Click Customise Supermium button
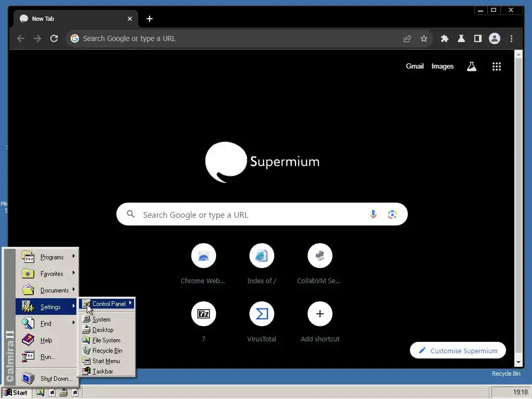This screenshot has height=399, width=532. pyautogui.click(x=458, y=351)
